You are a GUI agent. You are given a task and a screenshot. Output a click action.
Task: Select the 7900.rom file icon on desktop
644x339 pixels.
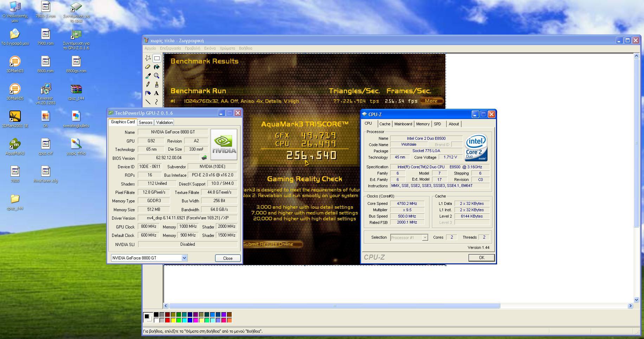pyautogui.click(x=45, y=37)
